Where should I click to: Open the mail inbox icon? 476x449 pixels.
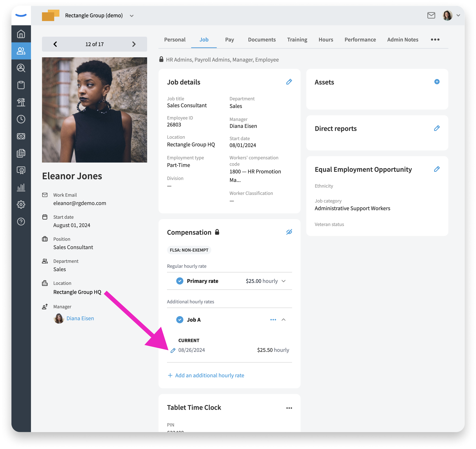(x=431, y=15)
